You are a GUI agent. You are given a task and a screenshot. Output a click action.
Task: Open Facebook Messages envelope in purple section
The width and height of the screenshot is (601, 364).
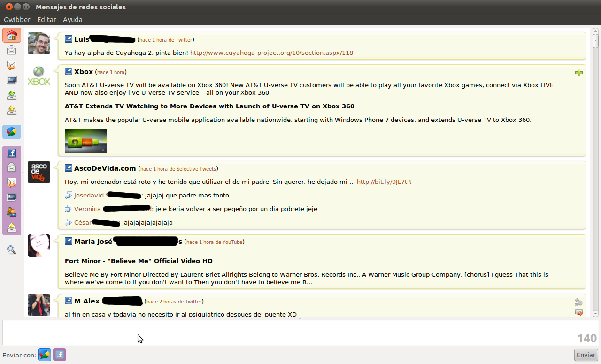(x=12, y=167)
